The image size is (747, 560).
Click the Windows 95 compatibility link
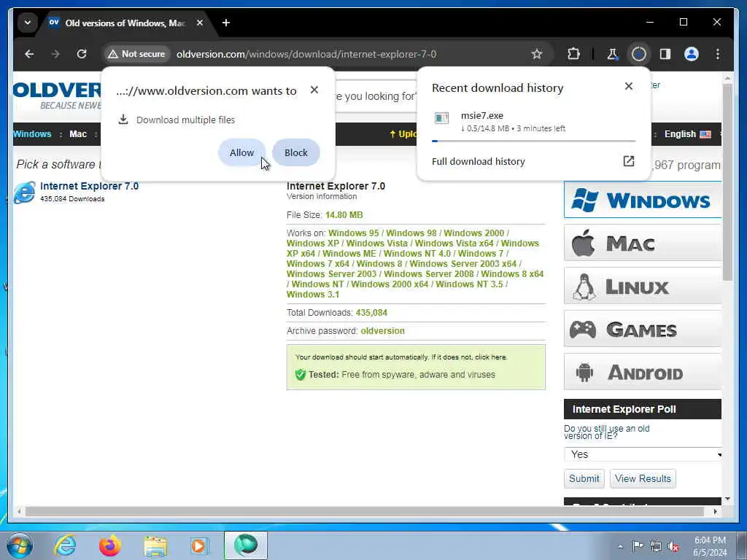[x=354, y=233]
